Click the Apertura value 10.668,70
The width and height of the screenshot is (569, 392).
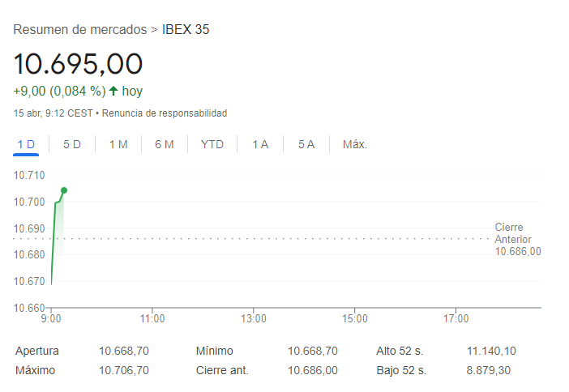point(124,351)
